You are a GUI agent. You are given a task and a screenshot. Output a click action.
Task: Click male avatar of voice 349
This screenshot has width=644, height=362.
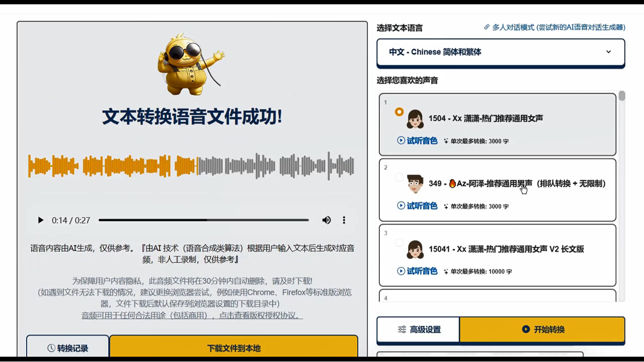tap(415, 184)
